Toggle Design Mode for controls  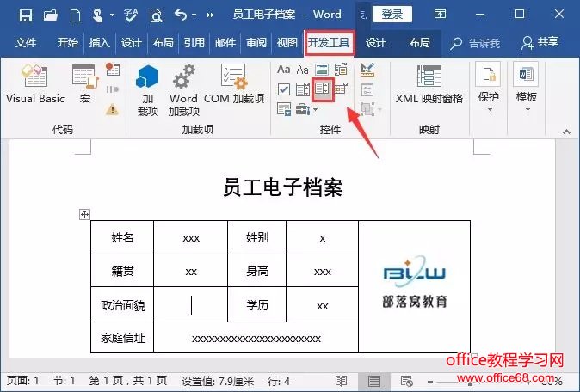[367, 70]
